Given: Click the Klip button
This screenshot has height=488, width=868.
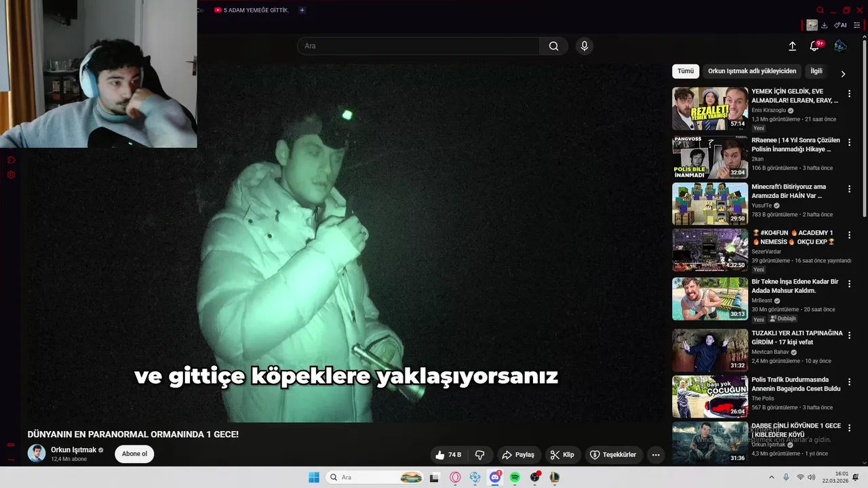Looking at the screenshot, I should pyautogui.click(x=563, y=455).
